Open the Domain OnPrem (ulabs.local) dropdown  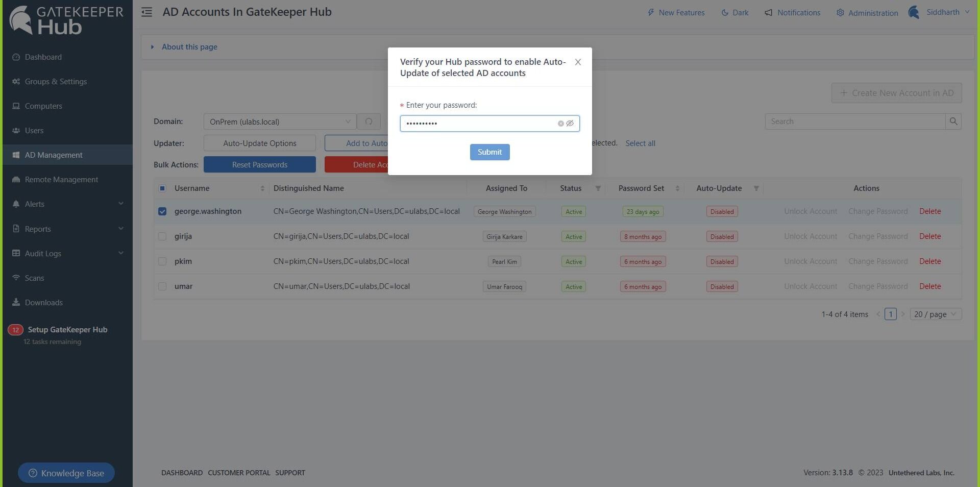click(x=280, y=121)
